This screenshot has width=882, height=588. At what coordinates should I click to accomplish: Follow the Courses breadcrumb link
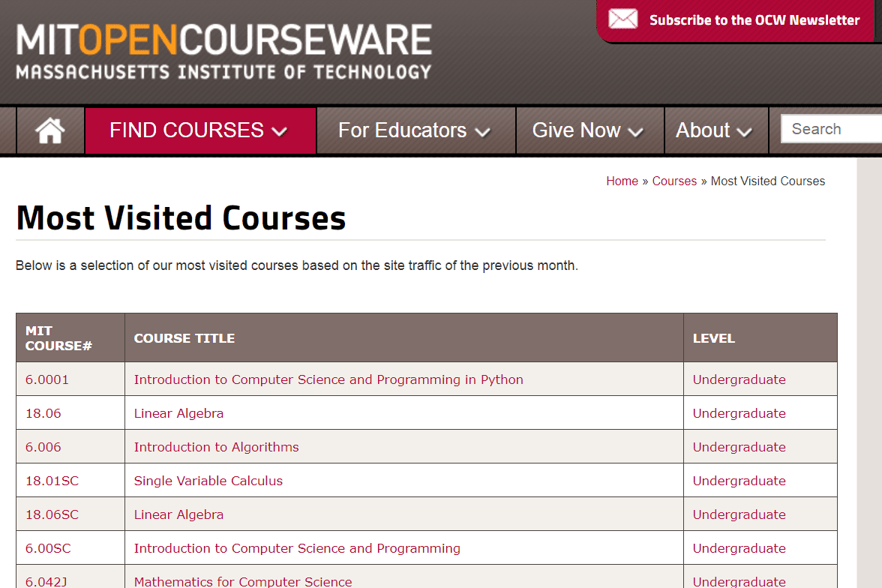(x=673, y=181)
